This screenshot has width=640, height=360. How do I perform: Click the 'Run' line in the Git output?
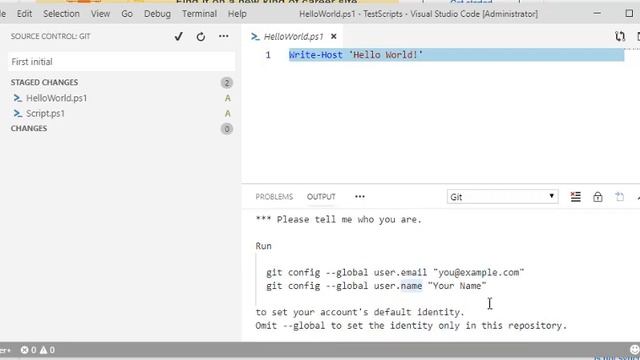point(263,246)
